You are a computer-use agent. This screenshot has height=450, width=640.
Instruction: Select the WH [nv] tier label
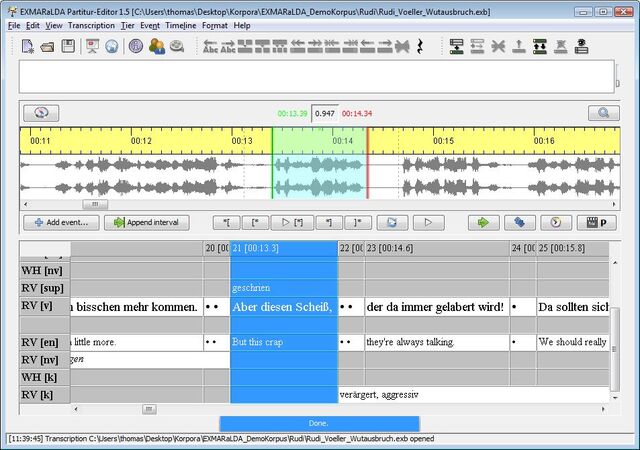[x=45, y=271]
